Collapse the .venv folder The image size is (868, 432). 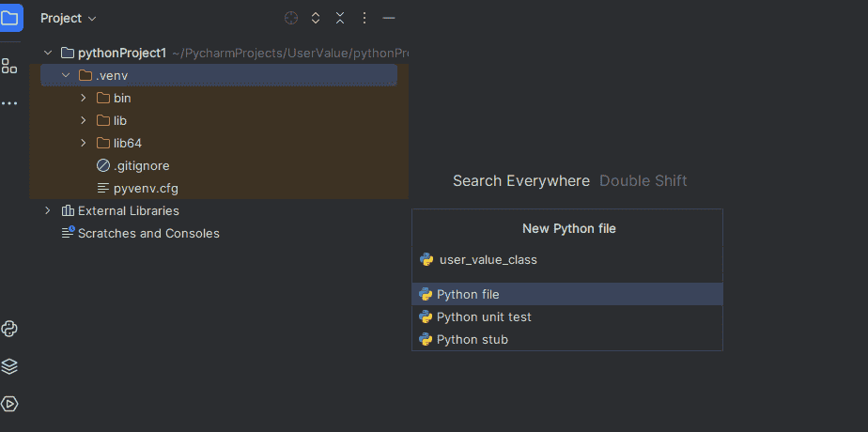66,75
